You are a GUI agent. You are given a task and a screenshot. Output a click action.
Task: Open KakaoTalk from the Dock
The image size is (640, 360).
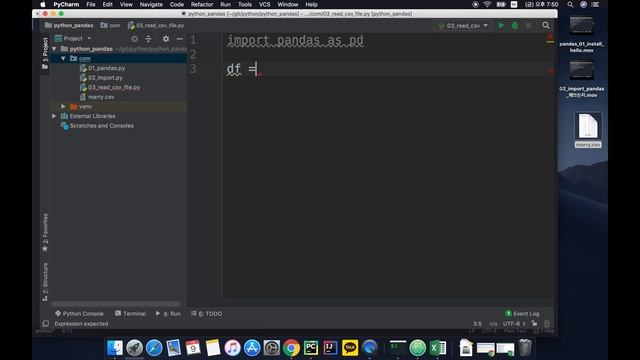tap(350, 348)
